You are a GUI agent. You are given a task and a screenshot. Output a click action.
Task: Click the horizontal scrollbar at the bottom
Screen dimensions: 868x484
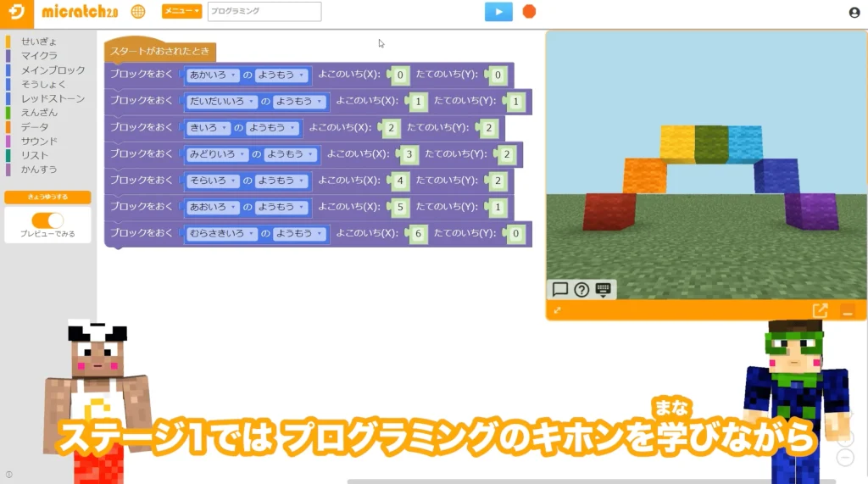[591, 481]
